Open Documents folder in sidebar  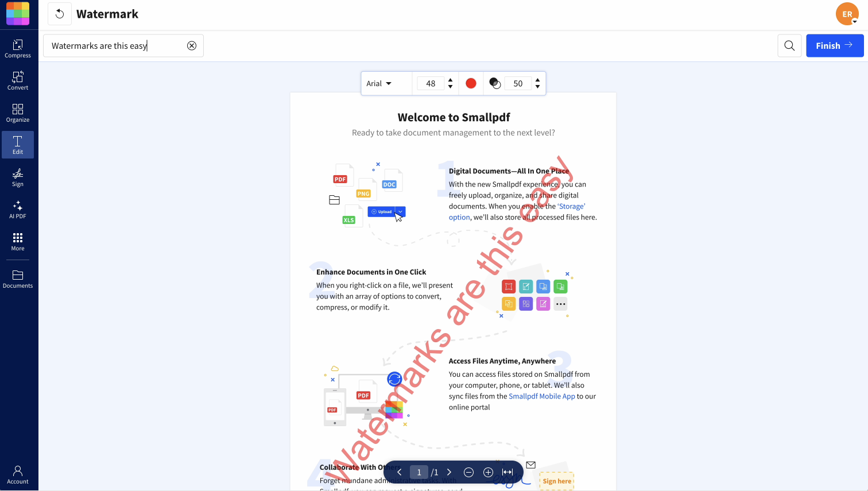pos(18,279)
